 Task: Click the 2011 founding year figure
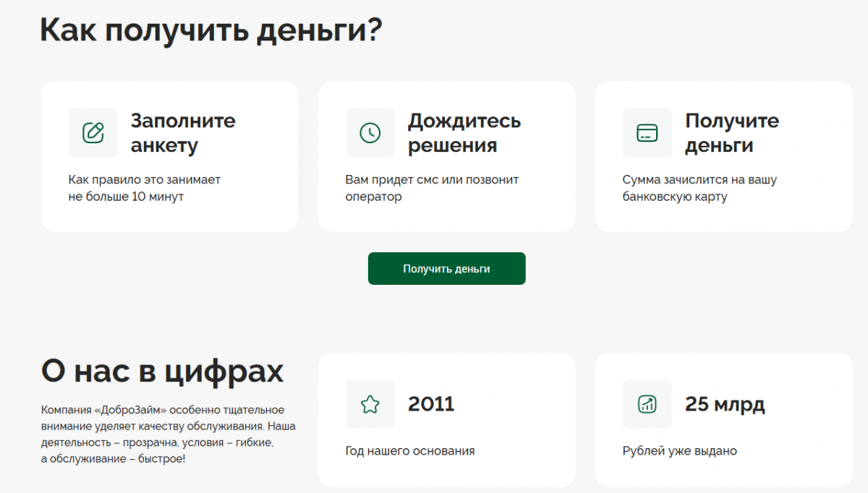click(431, 404)
